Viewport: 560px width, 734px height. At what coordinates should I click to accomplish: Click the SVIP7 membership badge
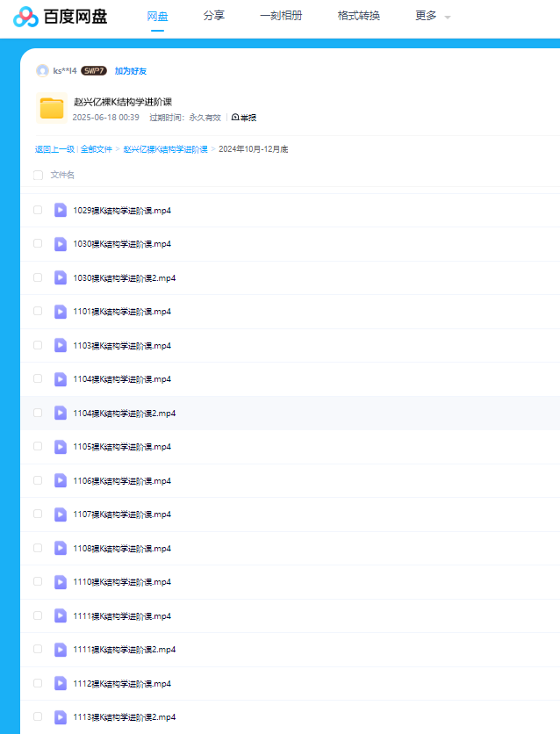[x=94, y=70]
